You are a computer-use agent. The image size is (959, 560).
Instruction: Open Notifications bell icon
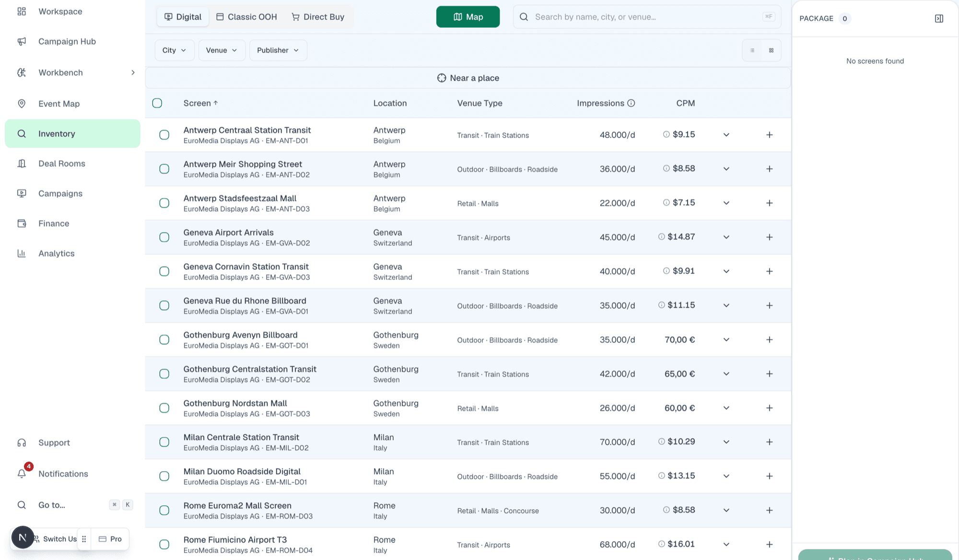coord(22,474)
